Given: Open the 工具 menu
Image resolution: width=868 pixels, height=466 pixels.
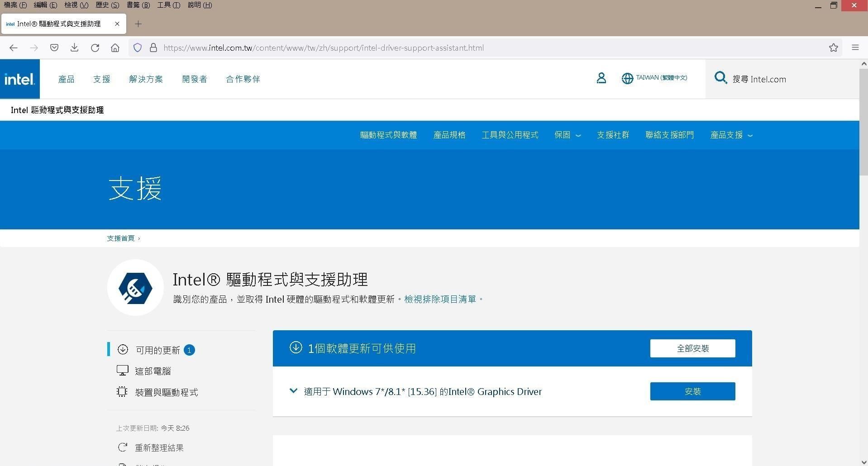Looking at the screenshot, I should (168, 5).
